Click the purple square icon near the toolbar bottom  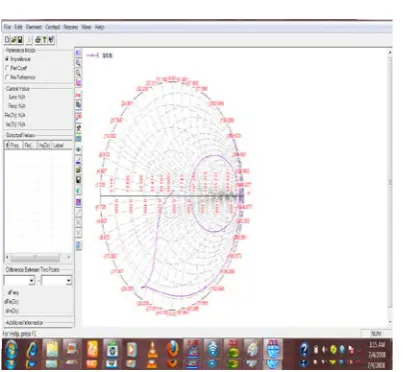78,202
